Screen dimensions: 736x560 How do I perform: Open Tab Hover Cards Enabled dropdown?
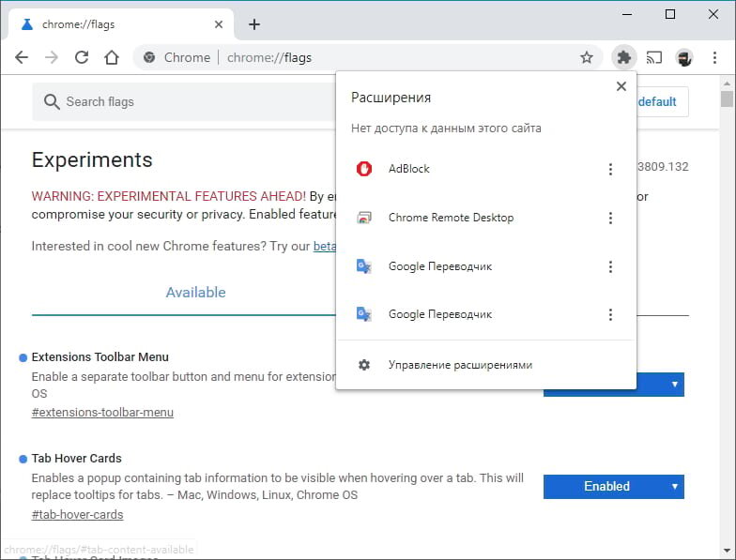(x=614, y=486)
